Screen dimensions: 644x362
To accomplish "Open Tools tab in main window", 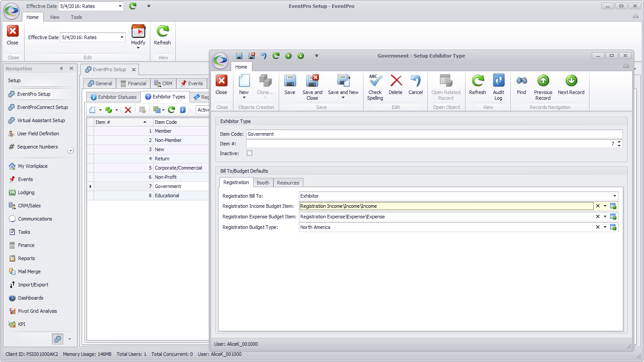I will coord(76,17).
